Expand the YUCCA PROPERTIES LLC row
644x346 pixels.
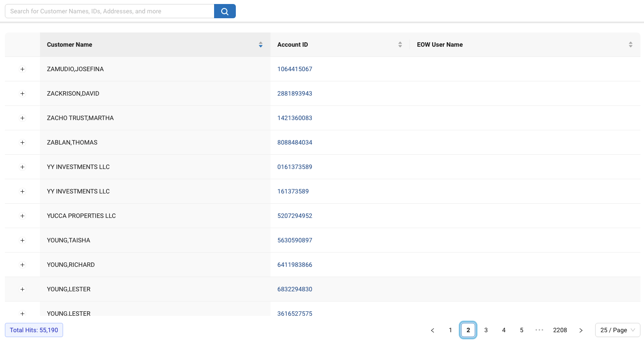23,216
